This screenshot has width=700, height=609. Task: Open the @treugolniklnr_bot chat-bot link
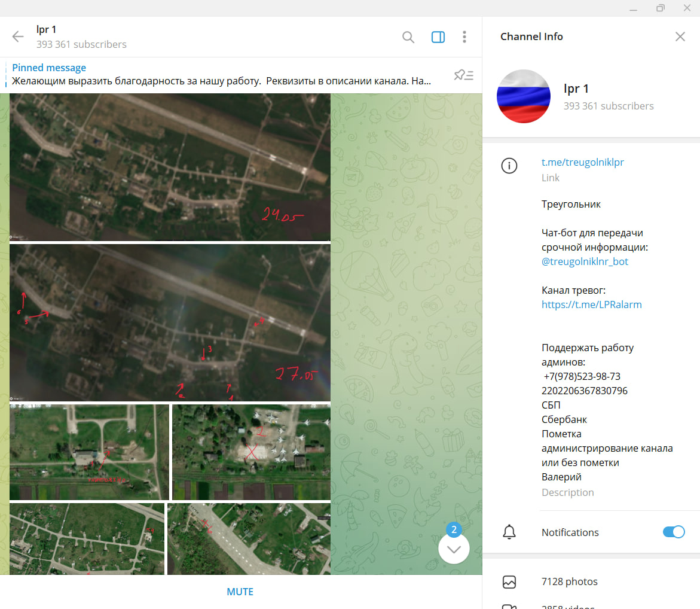585,261
